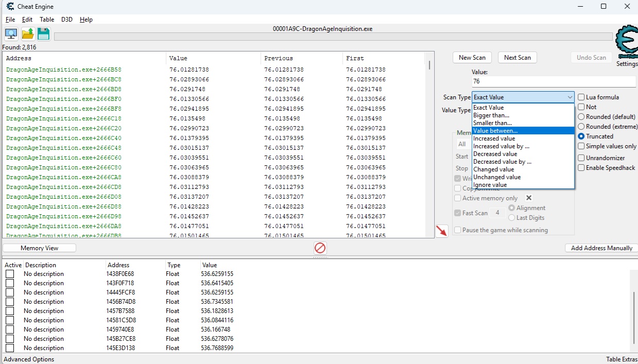Click Cheat Engine title bar icon
Screen dimensions: 638x364
[10, 7]
